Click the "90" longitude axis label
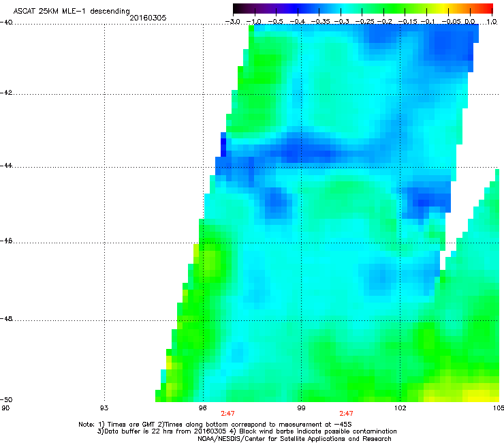The image size is (504, 443). pos(5,408)
